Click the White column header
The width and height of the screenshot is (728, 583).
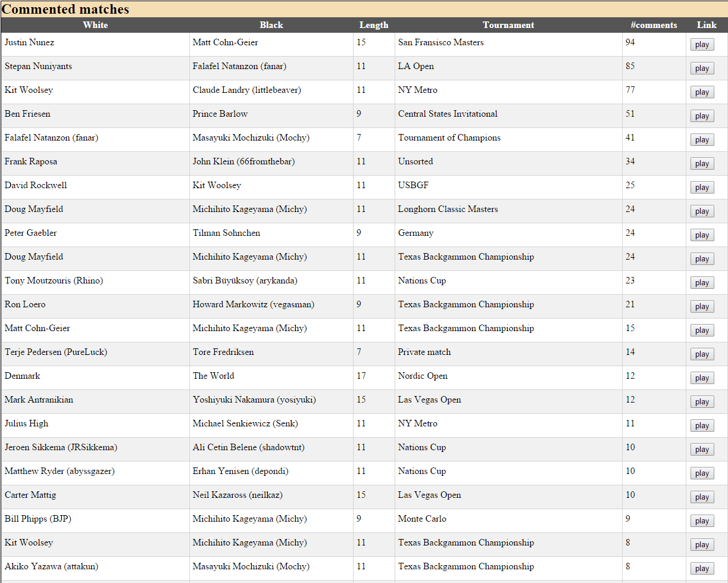tap(95, 25)
